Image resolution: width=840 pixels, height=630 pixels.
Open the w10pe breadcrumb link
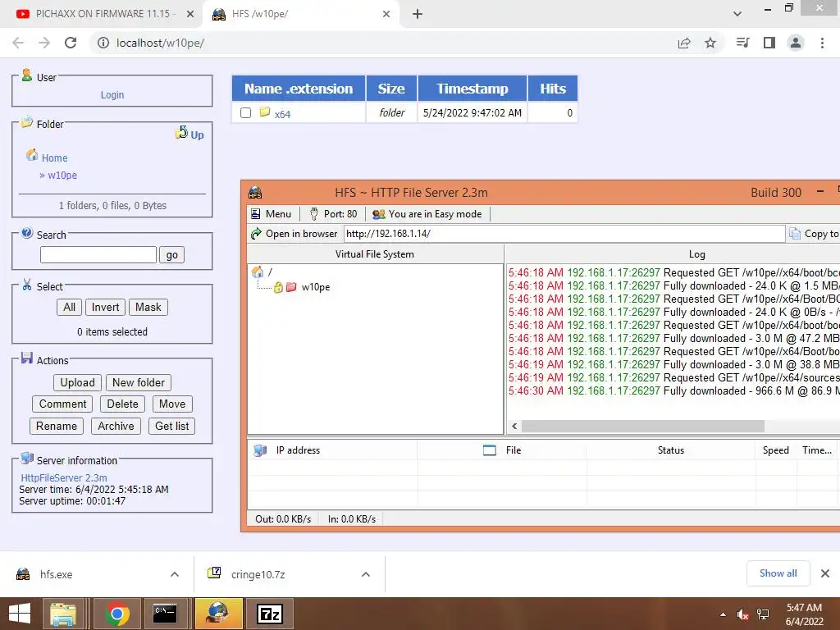pos(62,176)
